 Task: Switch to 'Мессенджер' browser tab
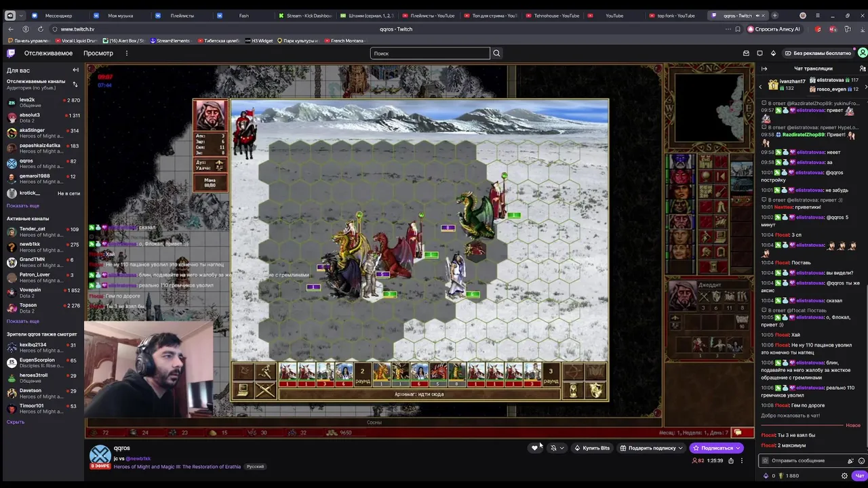[x=58, y=16]
